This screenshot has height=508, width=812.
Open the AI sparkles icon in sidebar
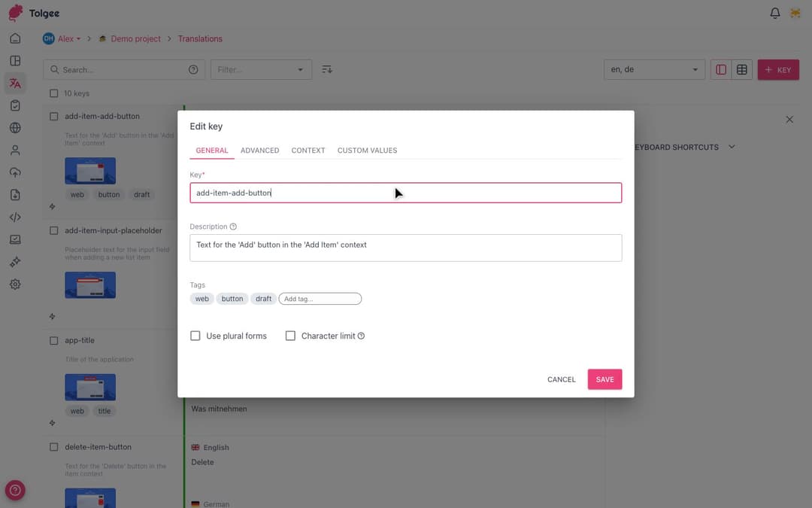coord(15,262)
